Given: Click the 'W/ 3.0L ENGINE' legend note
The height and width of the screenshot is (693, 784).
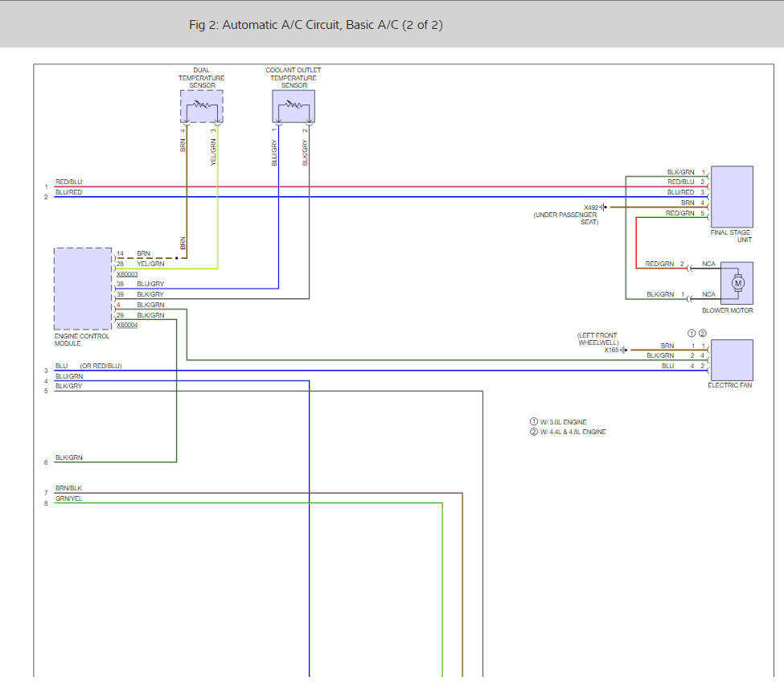Looking at the screenshot, I should point(560,422).
